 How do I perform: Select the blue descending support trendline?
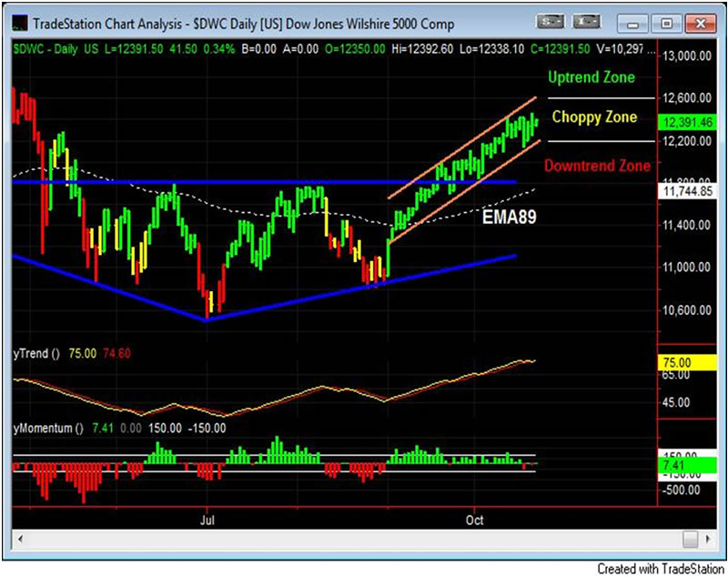click(x=109, y=288)
